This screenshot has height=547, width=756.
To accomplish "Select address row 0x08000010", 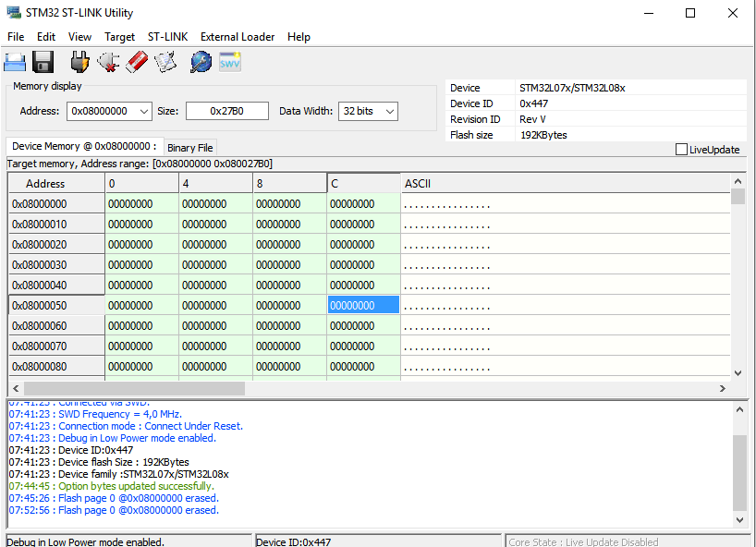I will click(x=56, y=225).
